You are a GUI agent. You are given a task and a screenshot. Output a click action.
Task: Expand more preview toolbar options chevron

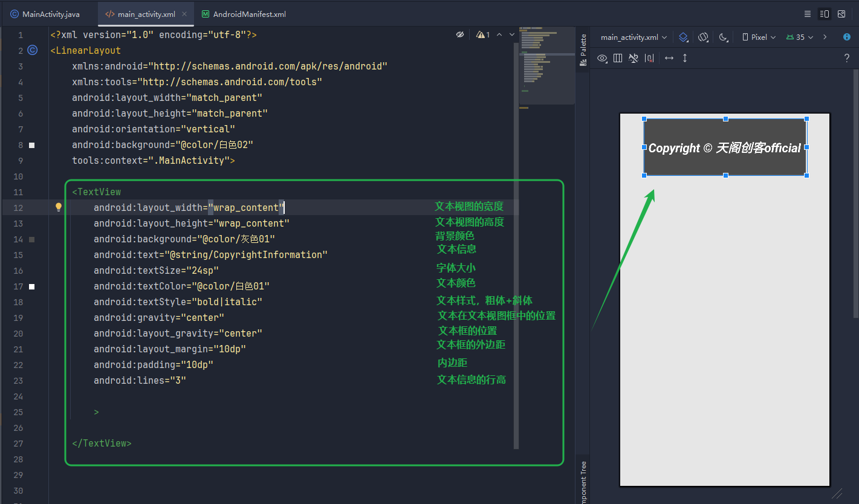(x=825, y=37)
